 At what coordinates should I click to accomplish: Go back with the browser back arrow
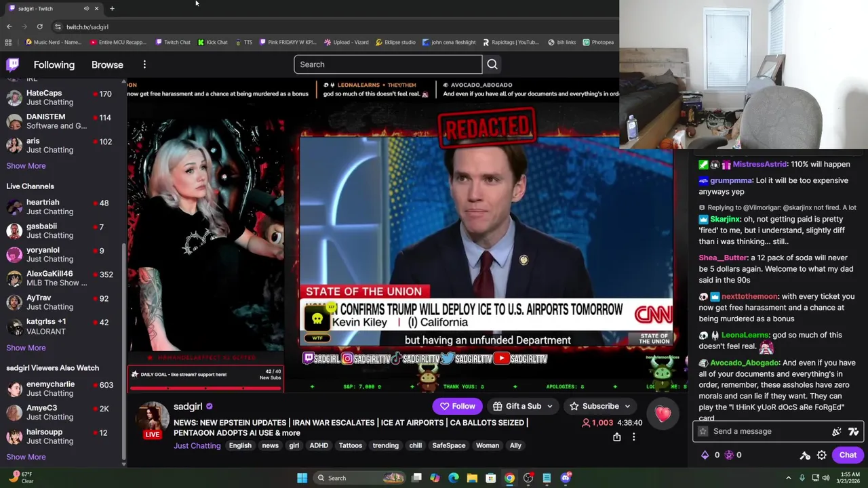pyautogui.click(x=9, y=26)
